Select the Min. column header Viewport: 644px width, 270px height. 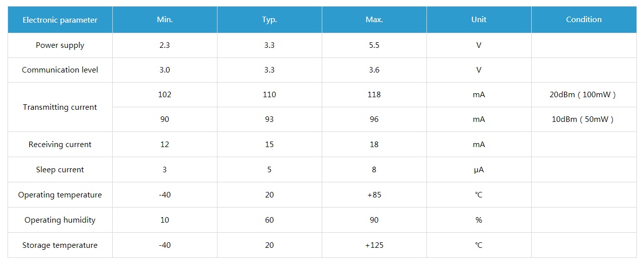pyautogui.click(x=165, y=20)
